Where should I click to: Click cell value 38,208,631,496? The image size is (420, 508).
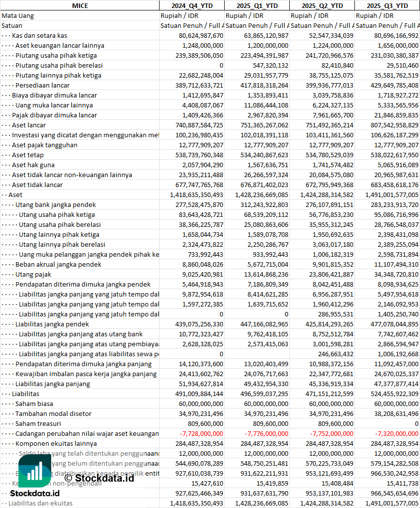coord(396,414)
